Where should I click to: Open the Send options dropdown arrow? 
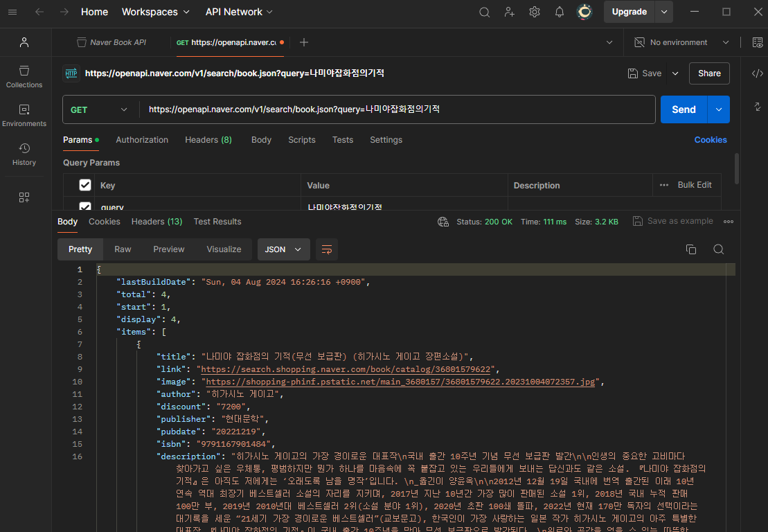pos(719,109)
